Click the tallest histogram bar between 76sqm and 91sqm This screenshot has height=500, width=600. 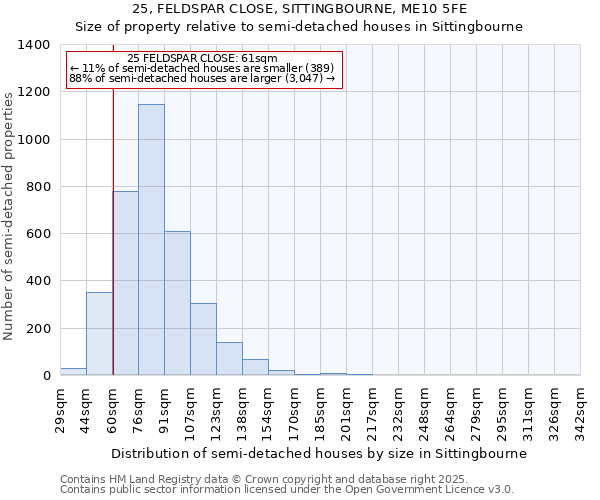[x=152, y=239]
